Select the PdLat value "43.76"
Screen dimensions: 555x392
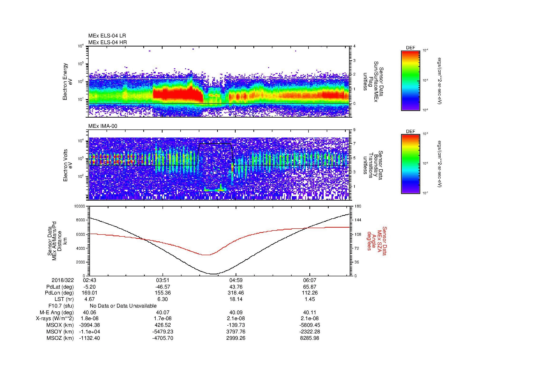[236, 287]
